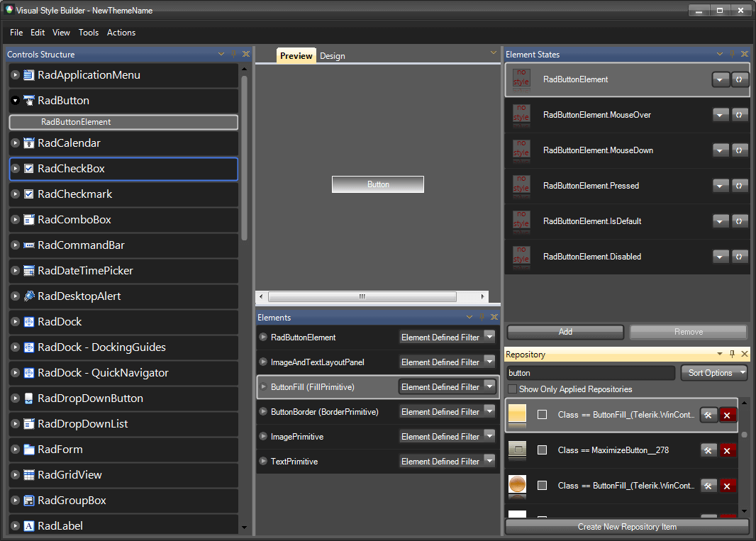Open the Tools menu

click(x=89, y=33)
